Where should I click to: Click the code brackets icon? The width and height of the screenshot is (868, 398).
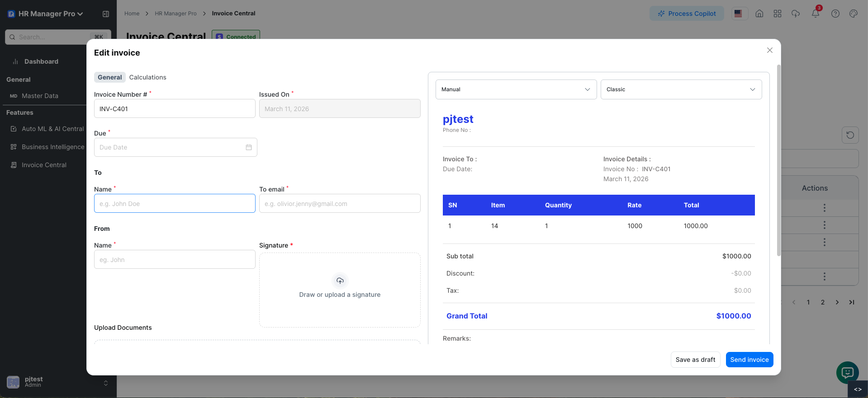tap(858, 389)
